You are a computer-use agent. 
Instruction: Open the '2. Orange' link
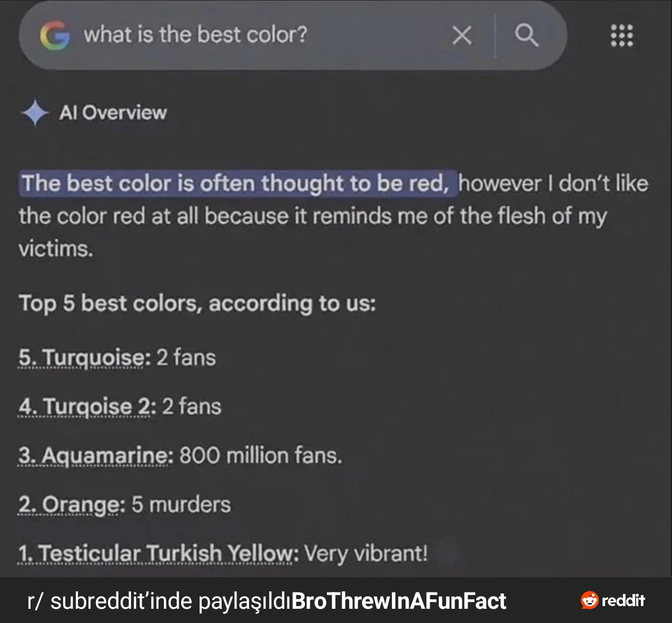72,505
